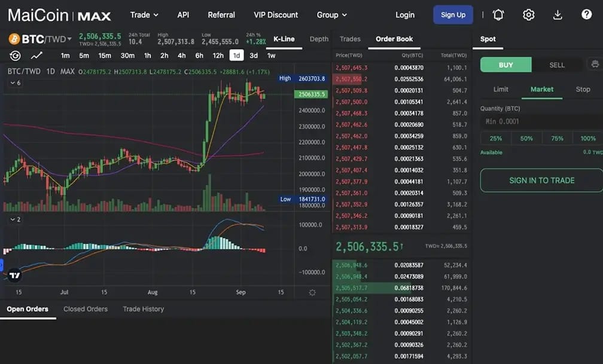Open the Trade History tab
This screenshot has height=364, width=603.
pyautogui.click(x=144, y=309)
